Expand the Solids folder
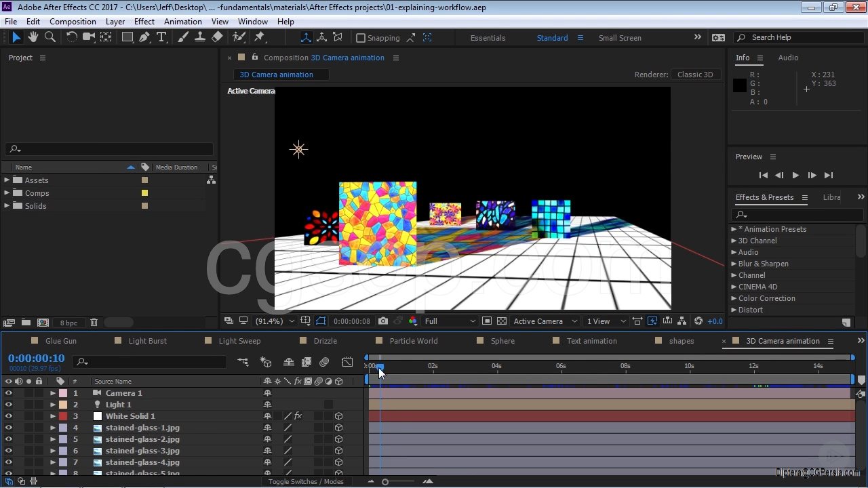Screen dimensions: 868x488 click(7, 205)
